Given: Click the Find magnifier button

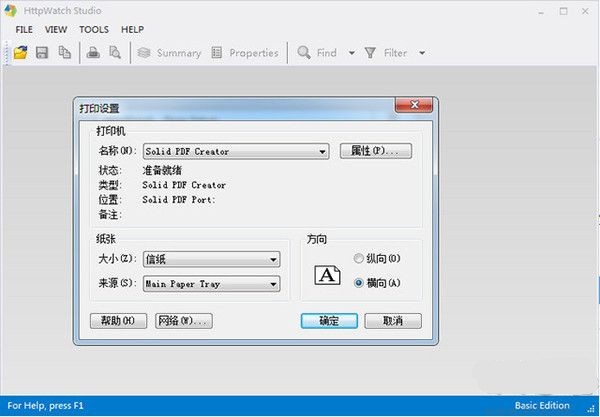Looking at the screenshot, I should coord(317,53).
